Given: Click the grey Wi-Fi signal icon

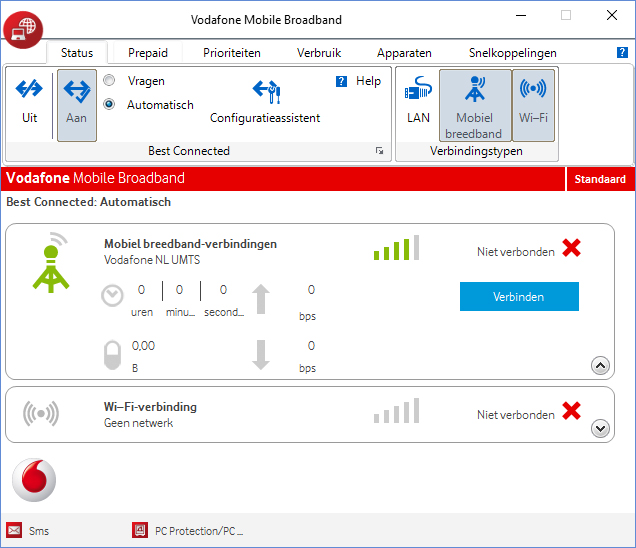Looking at the screenshot, I should tap(41, 414).
